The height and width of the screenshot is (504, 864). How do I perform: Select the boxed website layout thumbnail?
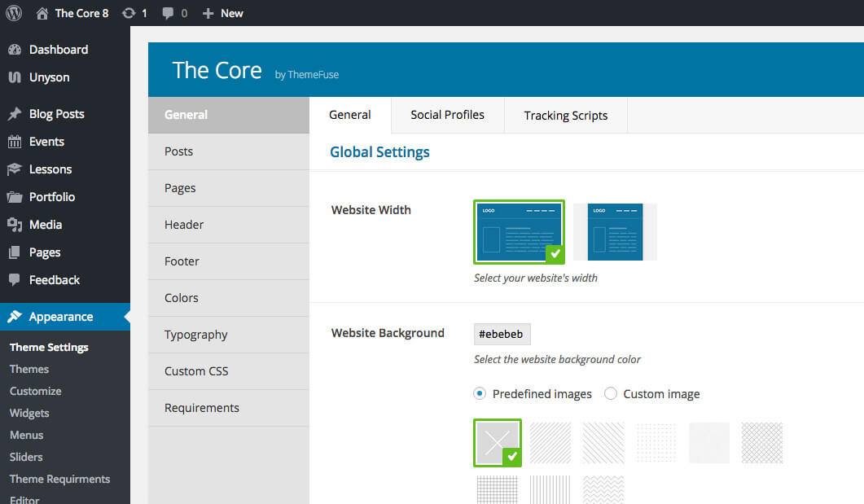(x=616, y=232)
